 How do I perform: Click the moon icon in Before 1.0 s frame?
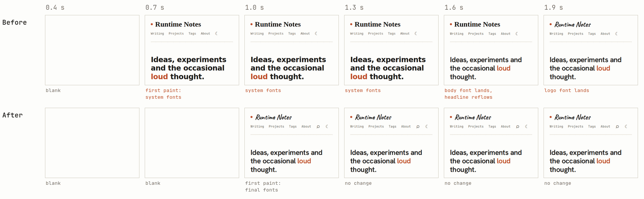[x=316, y=34]
